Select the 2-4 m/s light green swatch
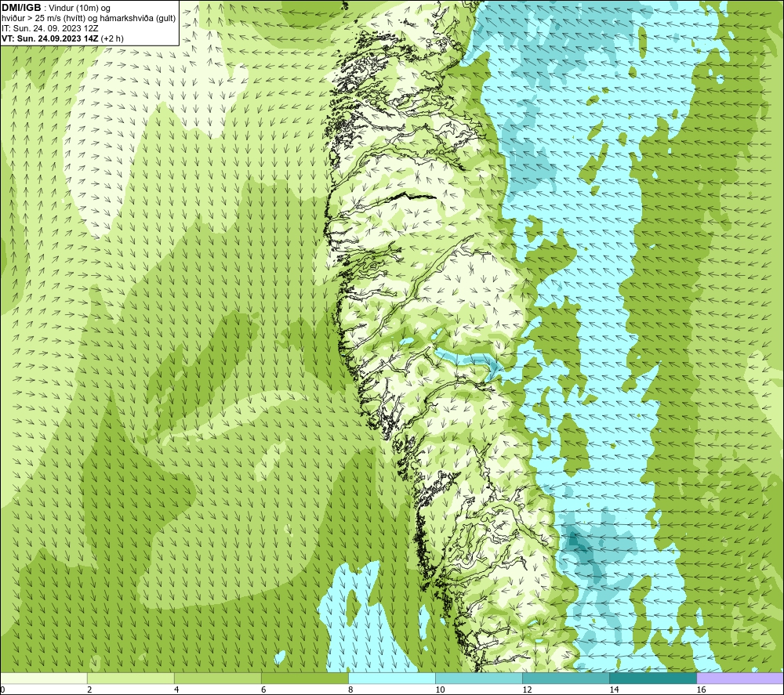The image size is (784, 695). click(130, 678)
